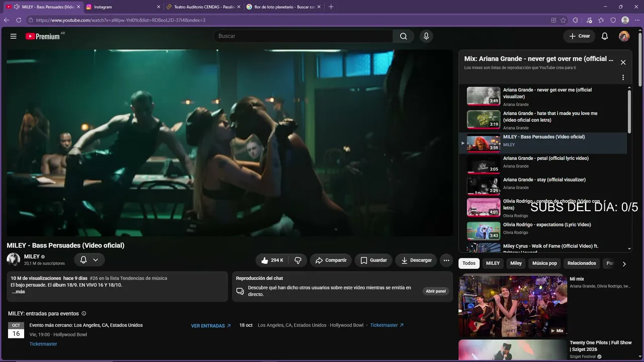The width and height of the screenshot is (644, 362).
Task: Open the mix playlist three-dot options
Action: pyautogui.click(x=623, y=77)
